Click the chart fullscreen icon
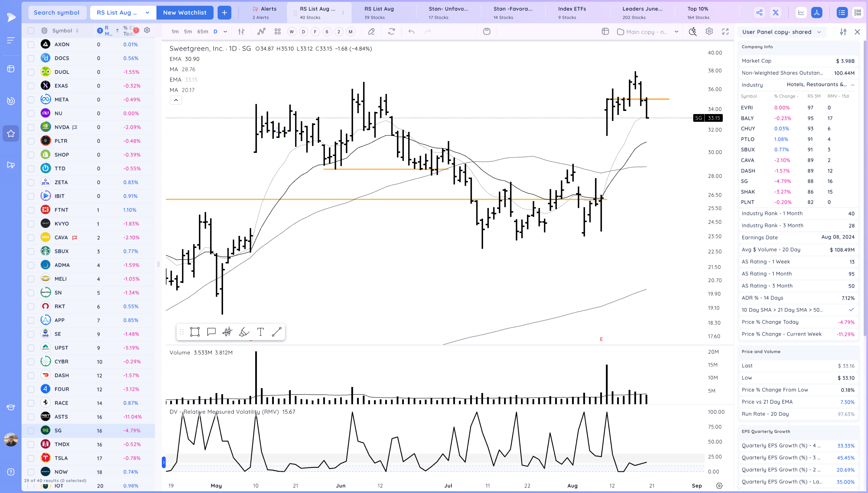This screenshot has width=868, height=493. pyautogui.click(x=725, y=31)
